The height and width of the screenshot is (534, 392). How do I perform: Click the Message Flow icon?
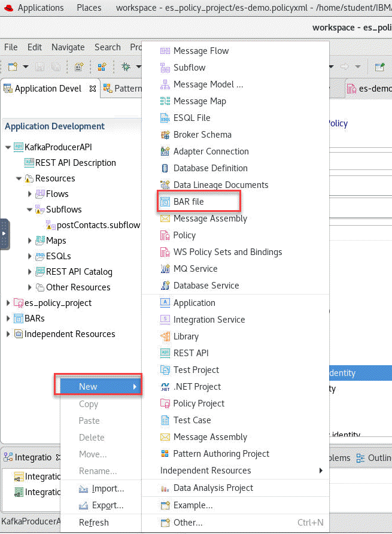pyautogui.click(x=165, y=51)
